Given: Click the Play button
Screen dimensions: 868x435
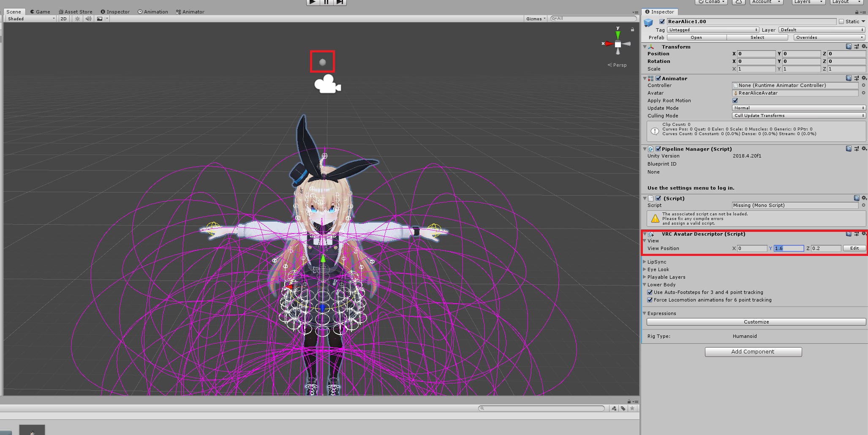Looking at the screenshot, I should [313, 2].
